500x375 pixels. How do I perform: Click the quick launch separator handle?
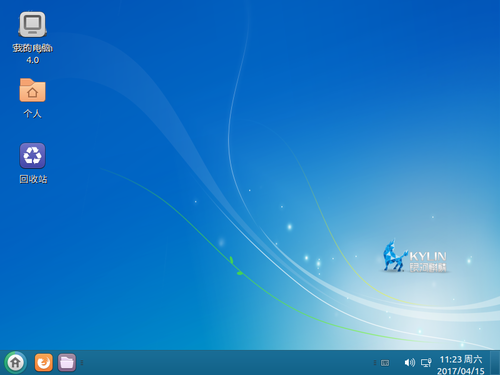tap(82, 363)
